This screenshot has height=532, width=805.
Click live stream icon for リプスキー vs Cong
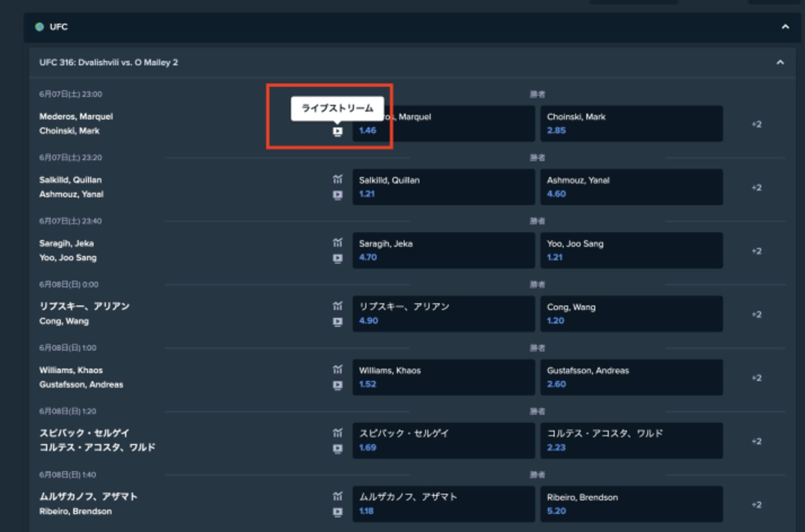pyautogui.click(x=338, y=322)
